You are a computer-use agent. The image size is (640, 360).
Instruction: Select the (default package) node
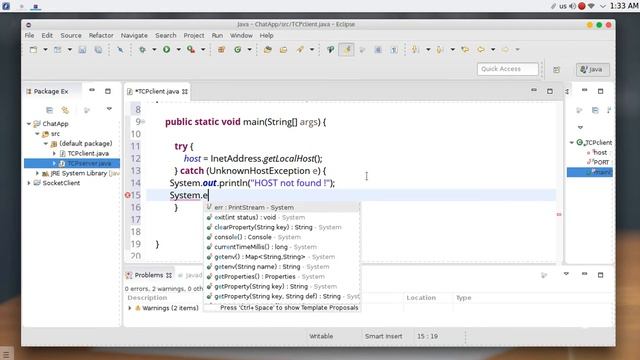(x=85, y=143)
